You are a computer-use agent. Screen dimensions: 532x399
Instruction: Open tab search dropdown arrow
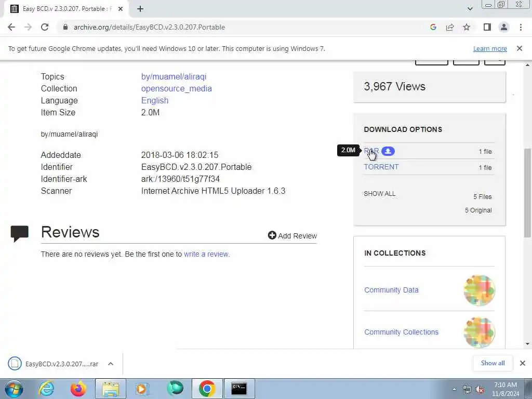pyautogui.click(x=470, y=9)
